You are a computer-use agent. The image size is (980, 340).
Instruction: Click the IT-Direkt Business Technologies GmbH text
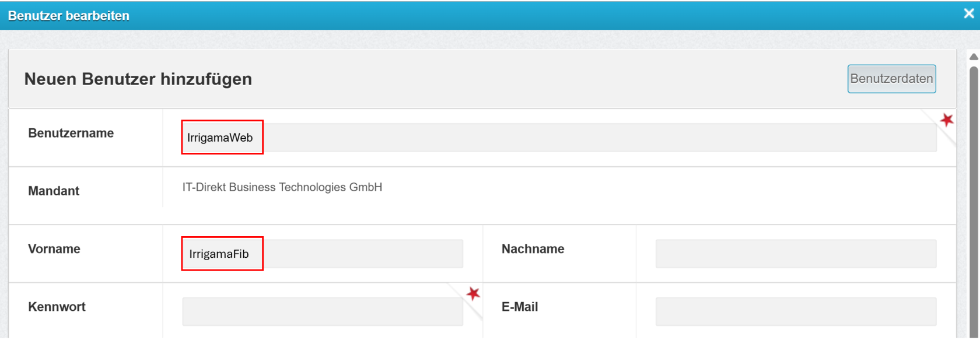(x=282, y=187)
